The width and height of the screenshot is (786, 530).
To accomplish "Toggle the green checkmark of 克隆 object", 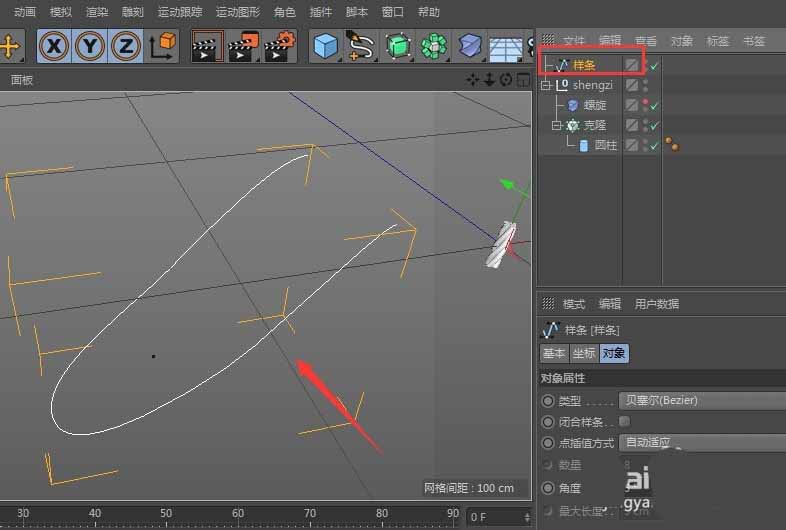I will point(654,125).
